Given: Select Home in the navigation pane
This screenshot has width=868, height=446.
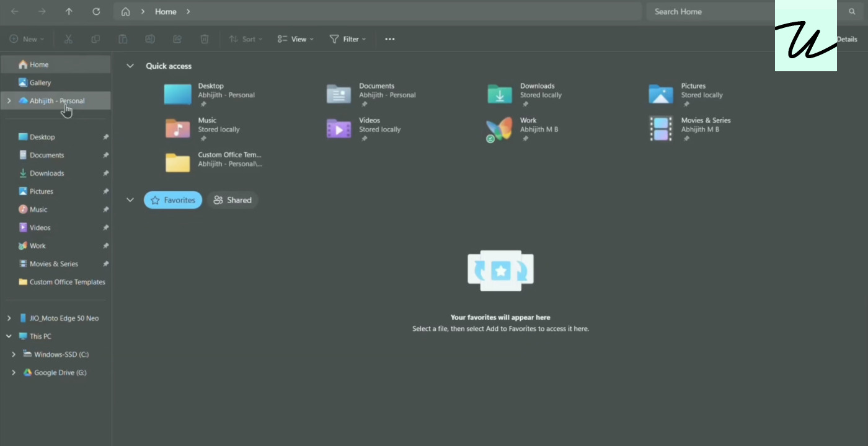Looking at the screenshot, I should 56,64.
